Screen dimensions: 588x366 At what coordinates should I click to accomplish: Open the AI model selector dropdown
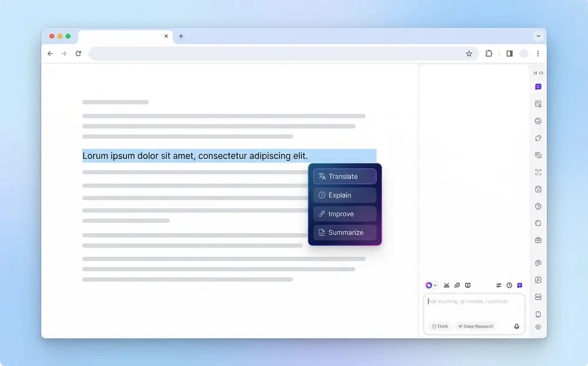pos(431,285)
